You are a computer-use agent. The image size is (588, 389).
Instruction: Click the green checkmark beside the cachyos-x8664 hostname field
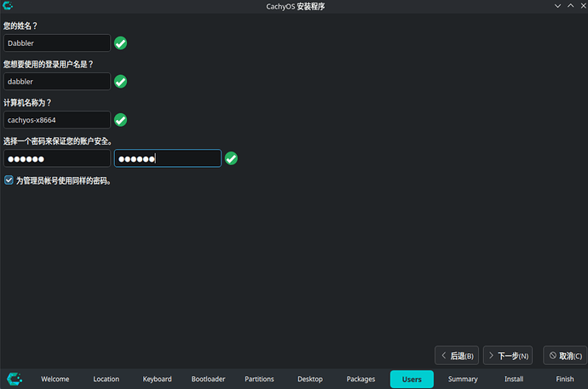[x=120, y=120]
